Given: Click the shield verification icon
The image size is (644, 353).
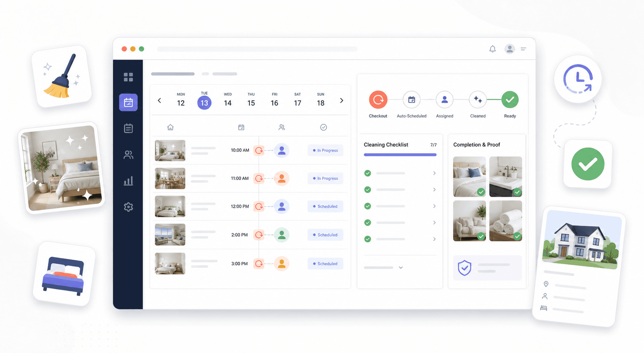Looking at the screenshot, I should click(464, 268).
